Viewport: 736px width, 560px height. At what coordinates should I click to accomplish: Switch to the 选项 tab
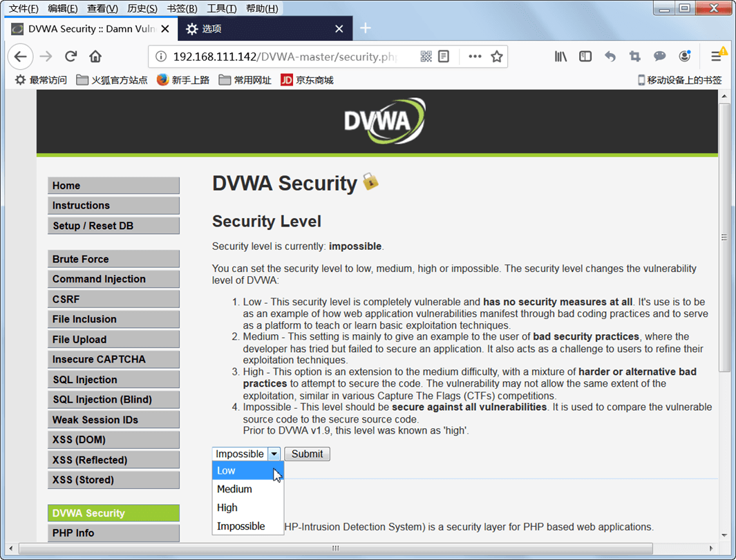tap(265, 29)
